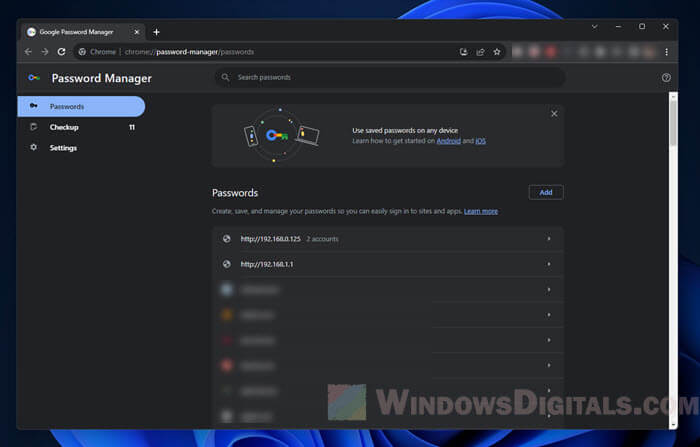This screenshot has height=447, width=700.
Task: Click the globe icon beside 192.168.0.125
Action: tap(227, 239)
